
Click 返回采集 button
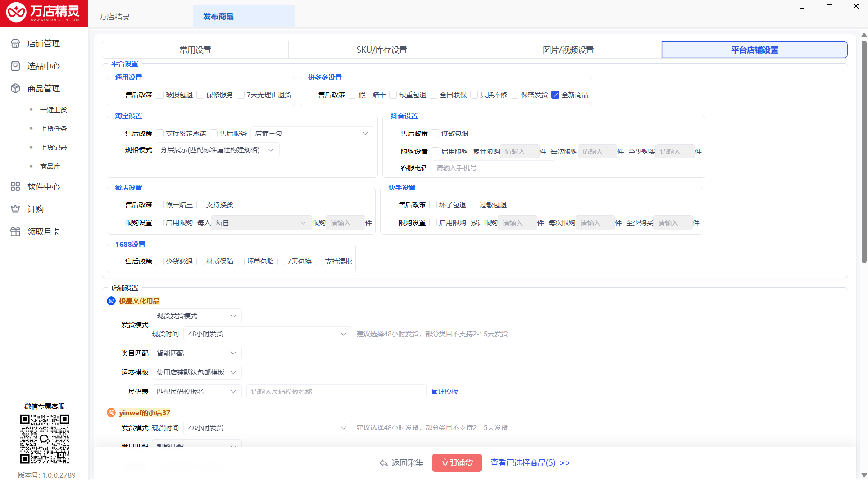pyautogui.click(x=401, y=463)
